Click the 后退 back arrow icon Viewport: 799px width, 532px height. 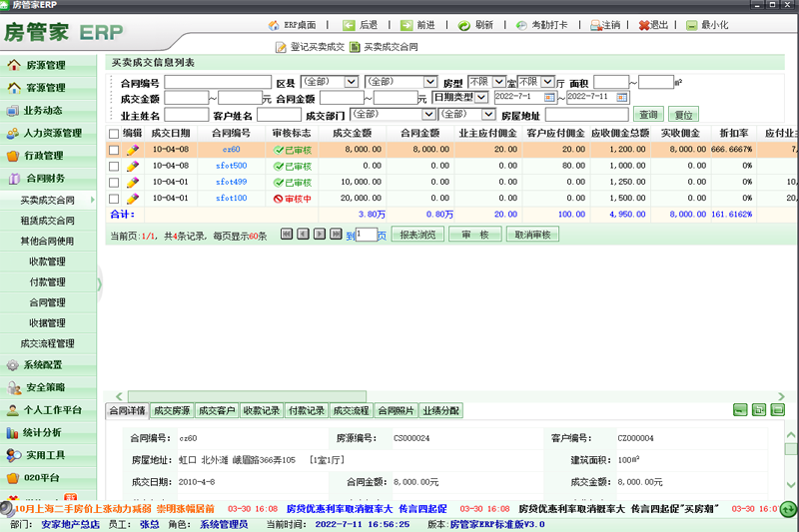(349, 25)
